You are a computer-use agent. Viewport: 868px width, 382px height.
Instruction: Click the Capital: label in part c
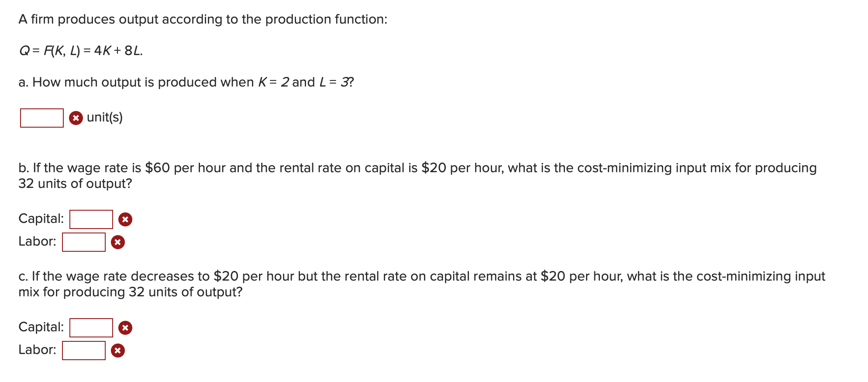41,327
